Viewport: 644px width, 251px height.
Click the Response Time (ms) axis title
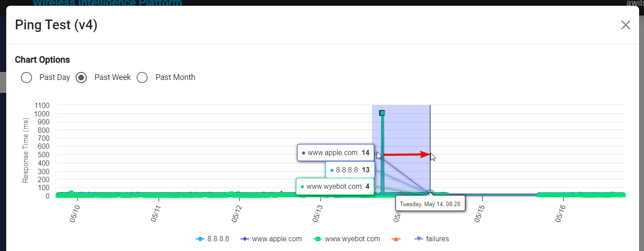[x=26, y=150]
